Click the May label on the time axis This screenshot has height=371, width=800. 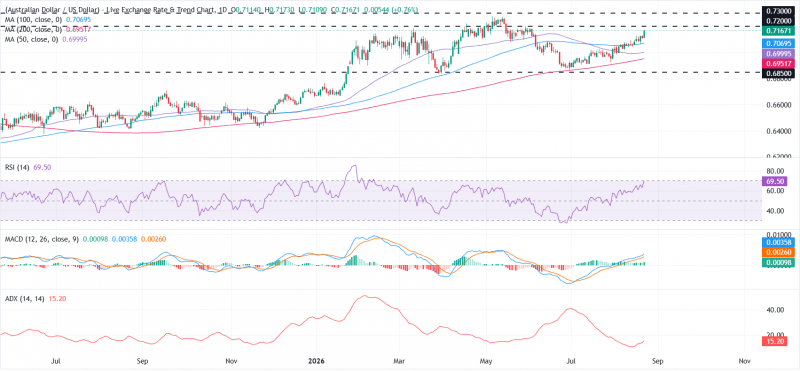(487, 361)
